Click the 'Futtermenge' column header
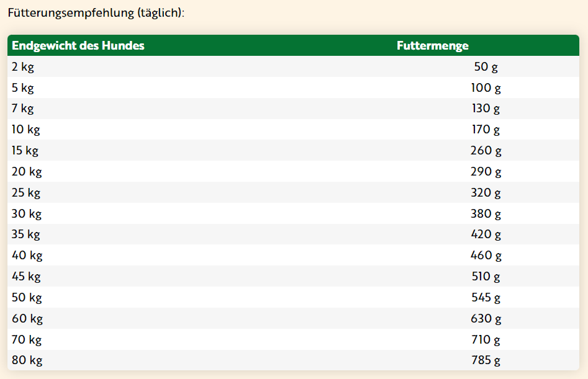 tap(432, 46)
